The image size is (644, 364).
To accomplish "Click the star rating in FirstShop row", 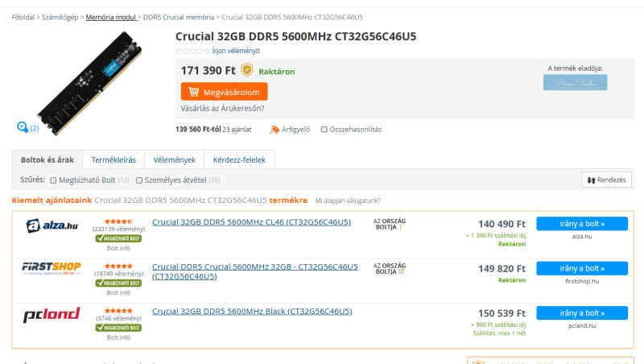I will pos(118,267).
